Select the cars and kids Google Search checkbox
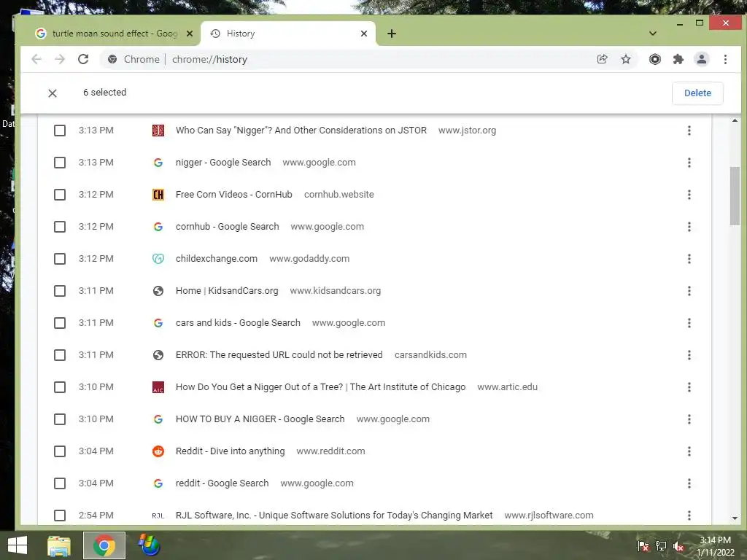Viewport: 747px width, 560px height. pyautogui.click(x=60, y=323)
